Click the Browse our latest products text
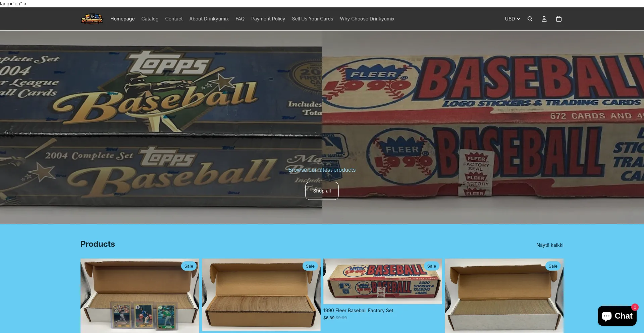This screenshot has height=333, width=644. click(322, 170)
